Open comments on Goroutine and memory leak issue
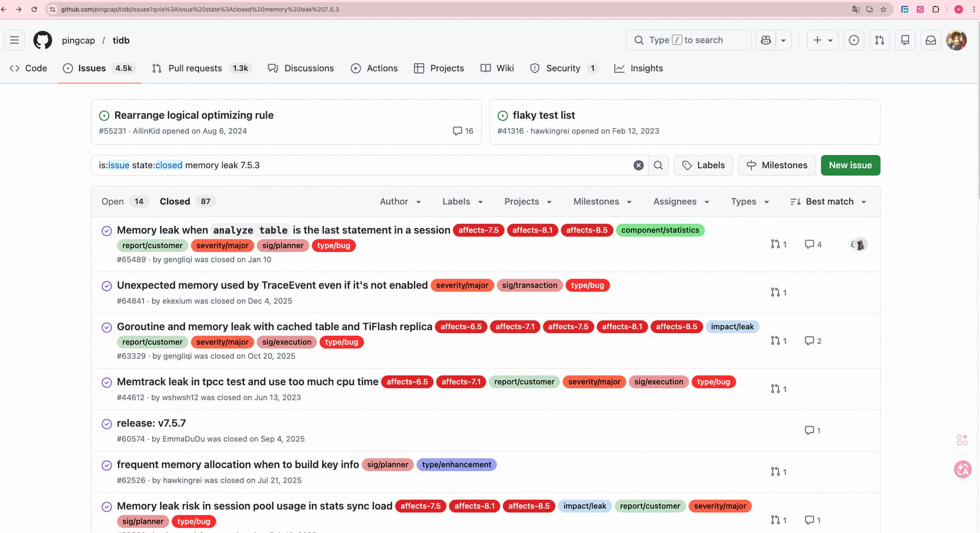The image size is (980, 533). coord(813,341)
